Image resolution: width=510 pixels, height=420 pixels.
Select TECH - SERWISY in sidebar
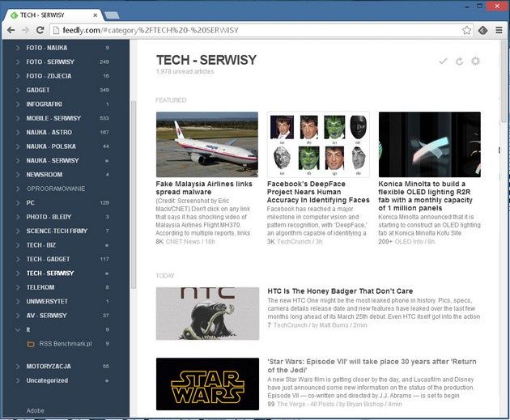(x=50, y=274)
